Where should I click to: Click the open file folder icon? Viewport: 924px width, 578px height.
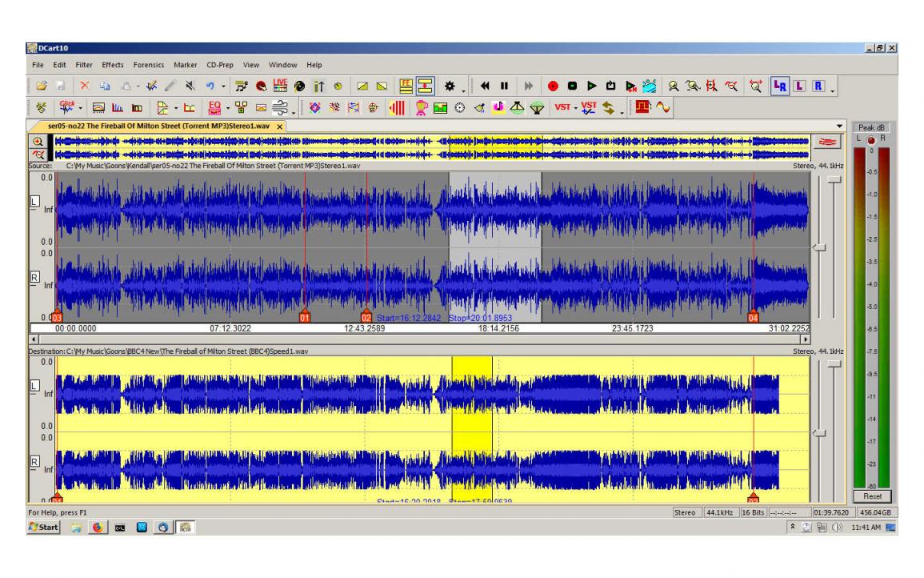(x=42, y=86)
